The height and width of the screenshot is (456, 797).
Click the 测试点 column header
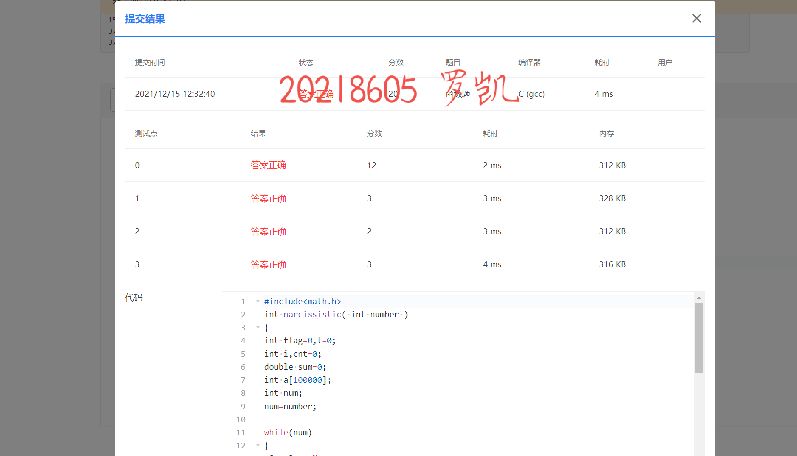(146, 134)
